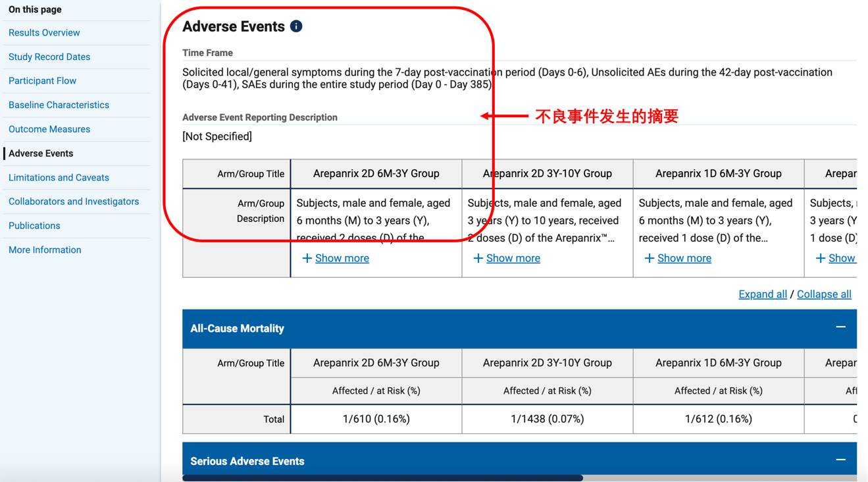The image size is (868, 482).
Task: Go to Results Overview section
Action: pyautogui.click(x=44, y=33)
